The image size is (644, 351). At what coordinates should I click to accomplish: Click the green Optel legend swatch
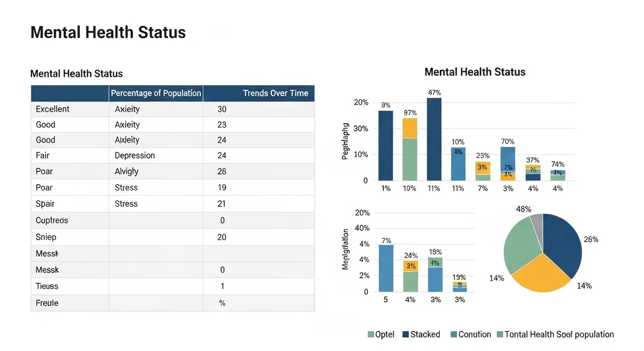tap(371, 334)
